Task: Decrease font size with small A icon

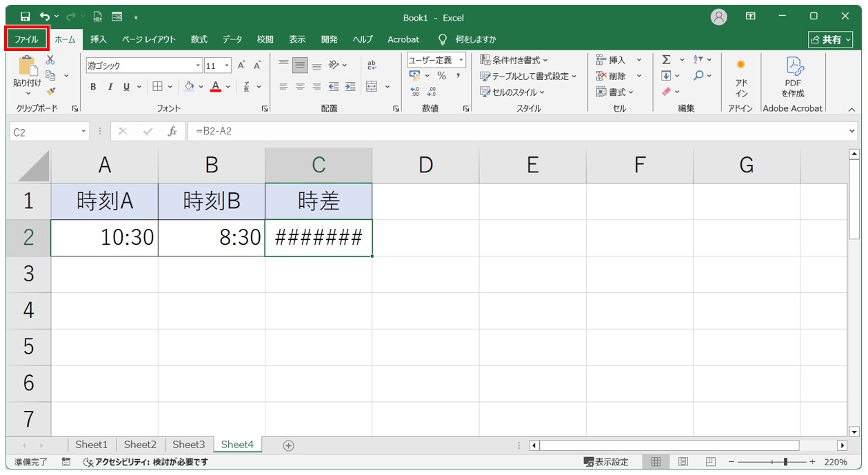Action: click(x=257, y=65)
